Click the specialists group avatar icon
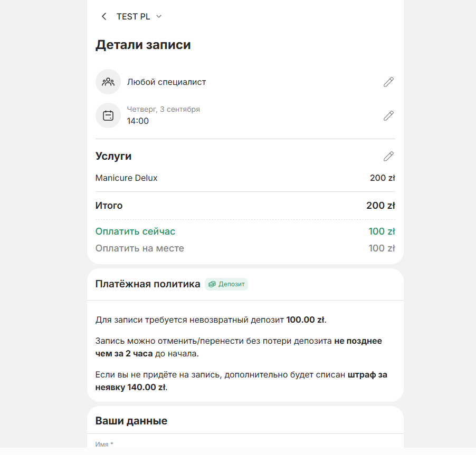This screenshot has height=455, width=476. point(108,82)
